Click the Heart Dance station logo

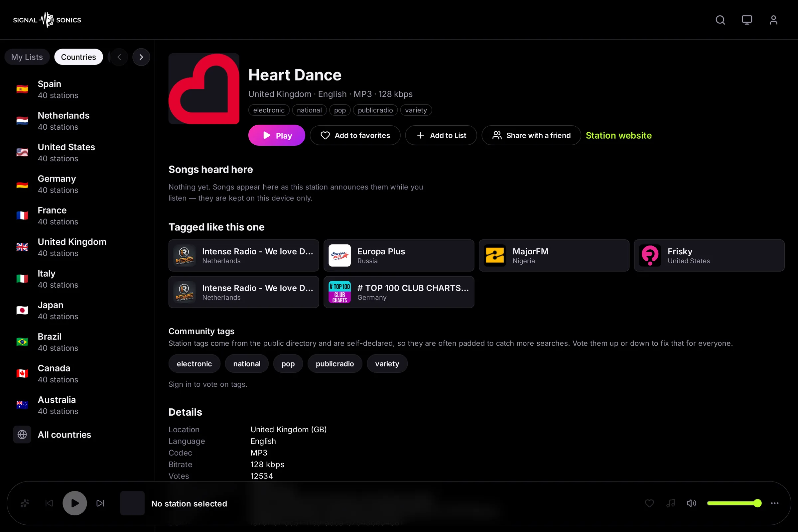[x=204, y=88]
